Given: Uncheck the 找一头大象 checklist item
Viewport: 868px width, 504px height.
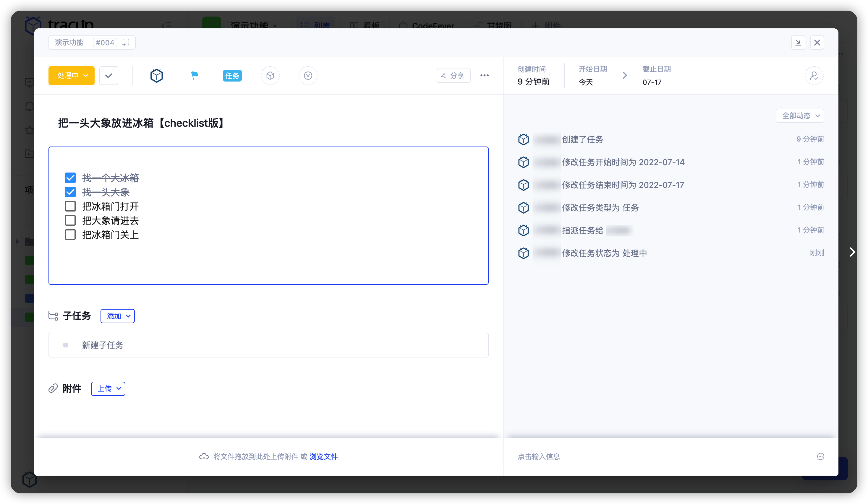Looking at the screenshot, I should [x=70, y=192].
